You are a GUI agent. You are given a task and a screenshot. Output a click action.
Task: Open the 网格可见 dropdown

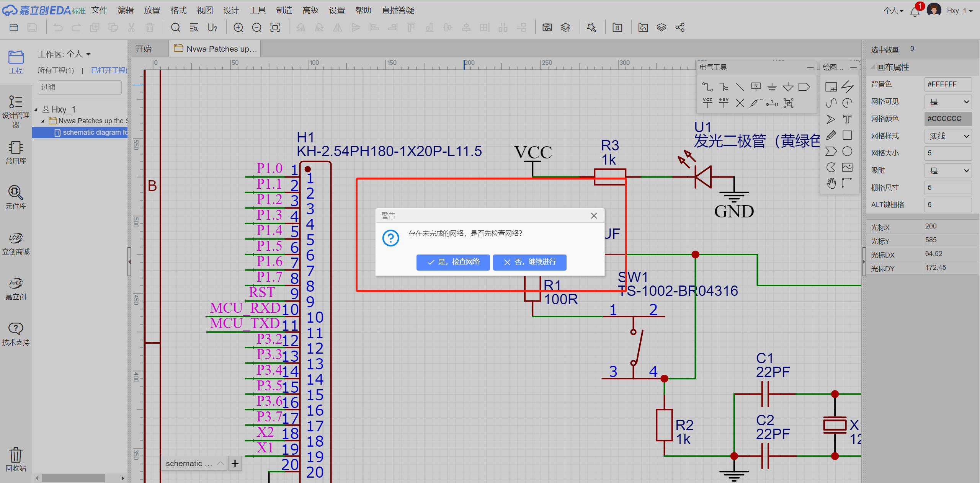click(948, 102)
